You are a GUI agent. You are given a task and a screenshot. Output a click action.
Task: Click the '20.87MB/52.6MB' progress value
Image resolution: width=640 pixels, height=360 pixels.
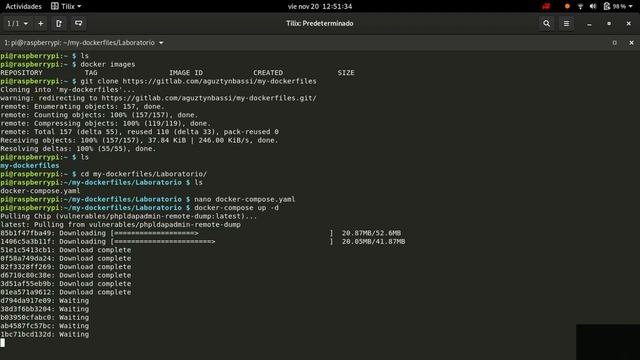coord(371,233)
